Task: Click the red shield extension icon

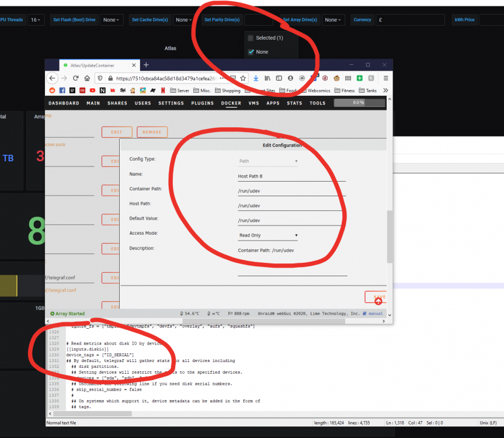Action: click(x=325, y=78)
